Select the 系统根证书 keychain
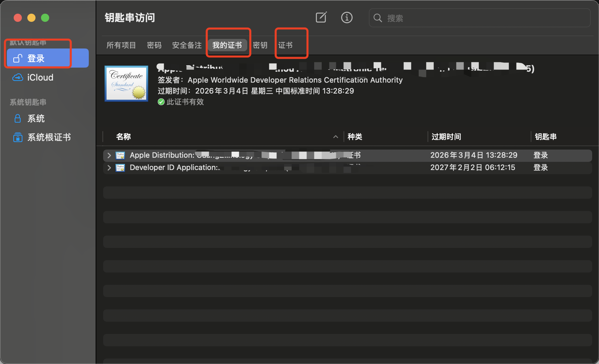The width and height of the screenshot is (599, 364). (48, 137)
